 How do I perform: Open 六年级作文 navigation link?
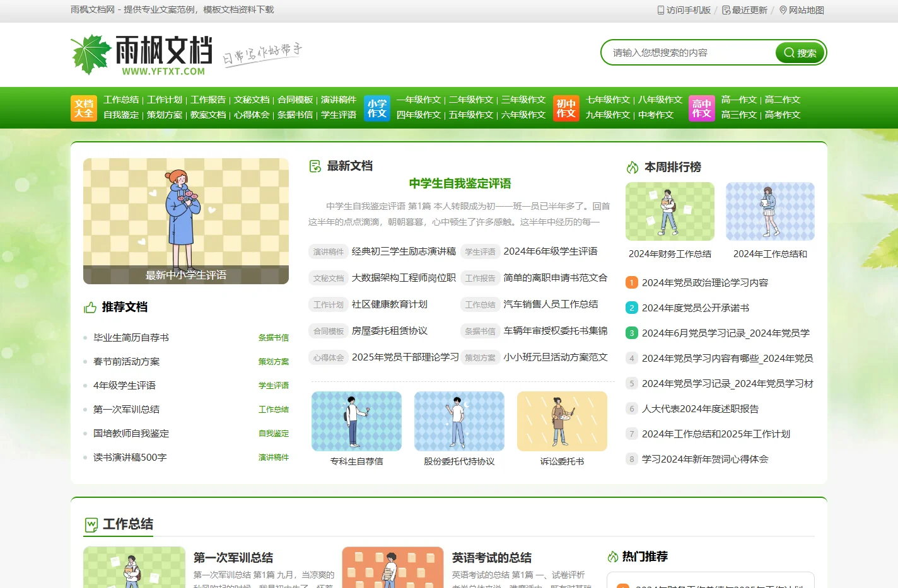(x=523, y=115)
